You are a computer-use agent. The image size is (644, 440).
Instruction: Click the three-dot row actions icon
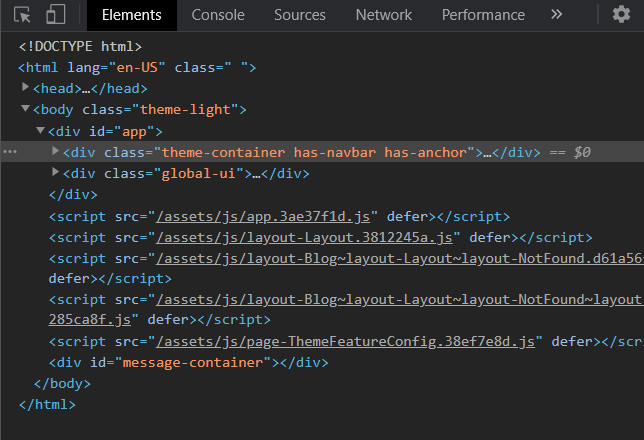pos(10,152)
